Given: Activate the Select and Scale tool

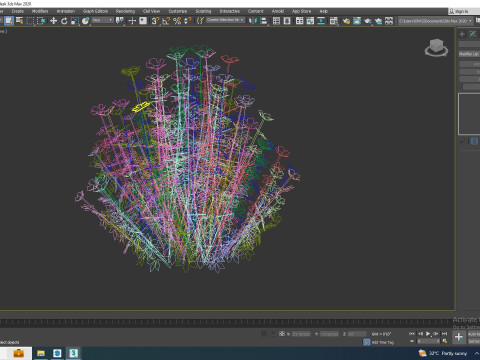Looking at the screenshot, I should tap(75, 21).
